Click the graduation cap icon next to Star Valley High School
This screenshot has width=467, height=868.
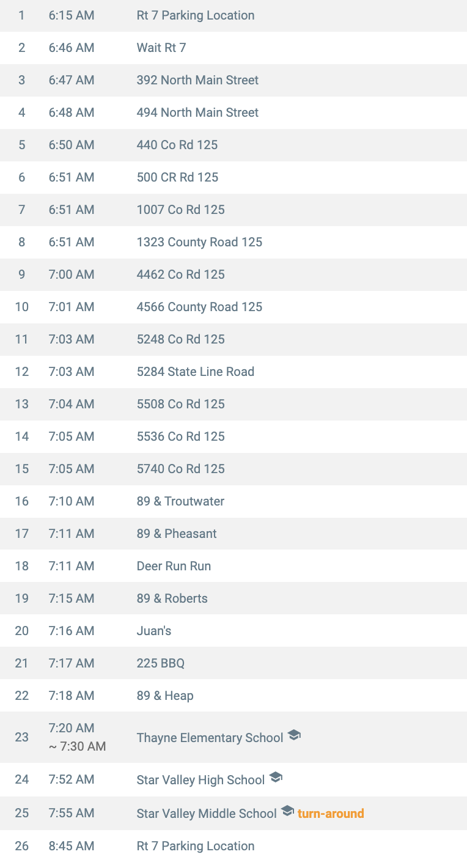[276, 778]
